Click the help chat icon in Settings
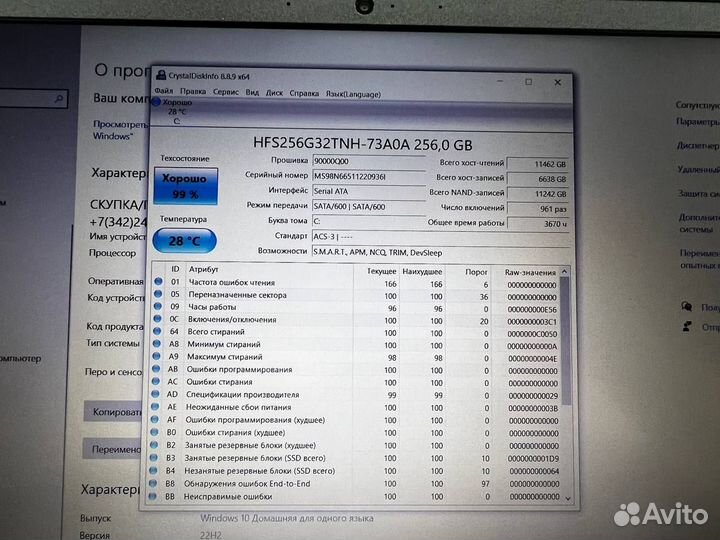 687,306
